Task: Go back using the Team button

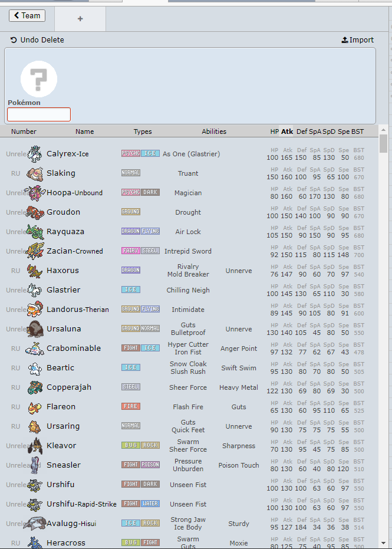Action: point(27,15)
